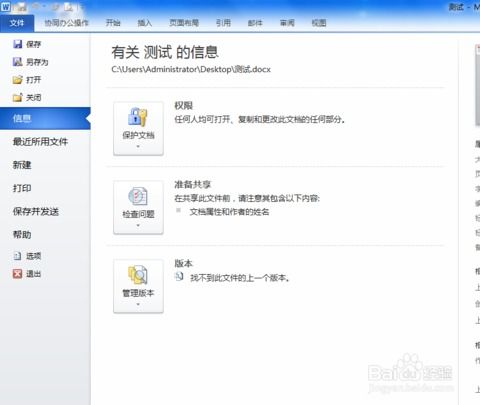Click the Check for Issues (检查问题) icon
Screen dimensions: 480x405
(x=138, y=196)
